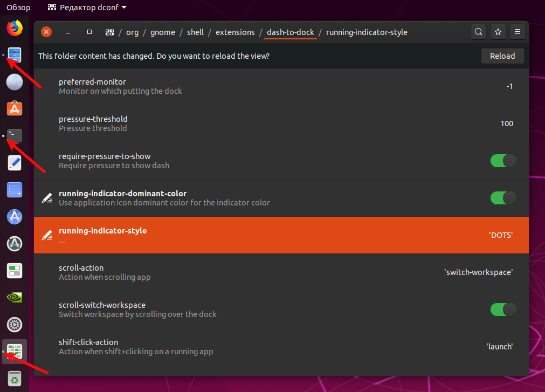The width and height of the screenshot is (545, 392).
Task: Open the green-white toggle tweaks dock icon
Action: click(15, 271)
